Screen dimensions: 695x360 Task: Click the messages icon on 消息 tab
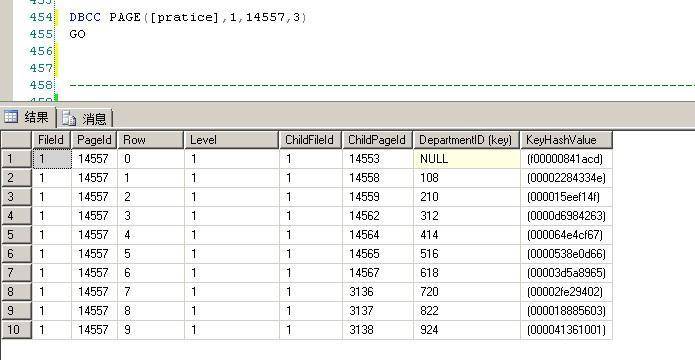pyautogui.click(x=69, y=118)
